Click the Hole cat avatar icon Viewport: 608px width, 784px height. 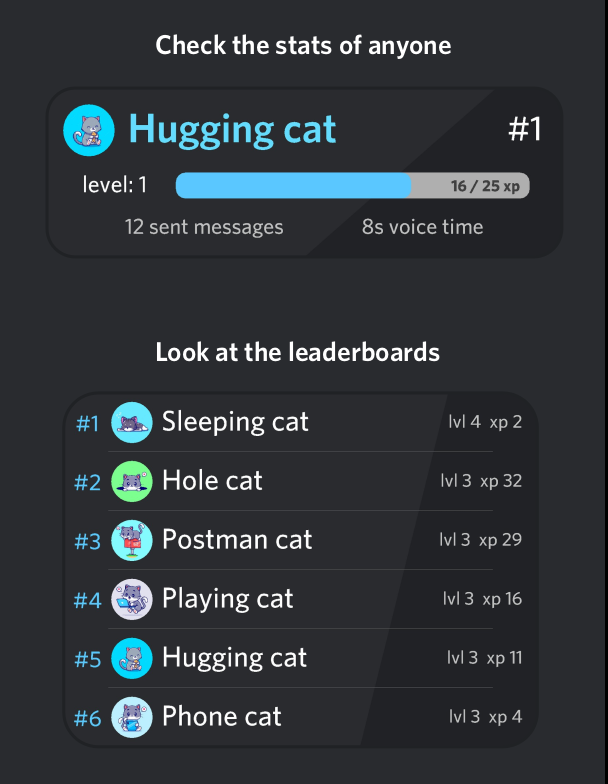(x=131, y=482)
